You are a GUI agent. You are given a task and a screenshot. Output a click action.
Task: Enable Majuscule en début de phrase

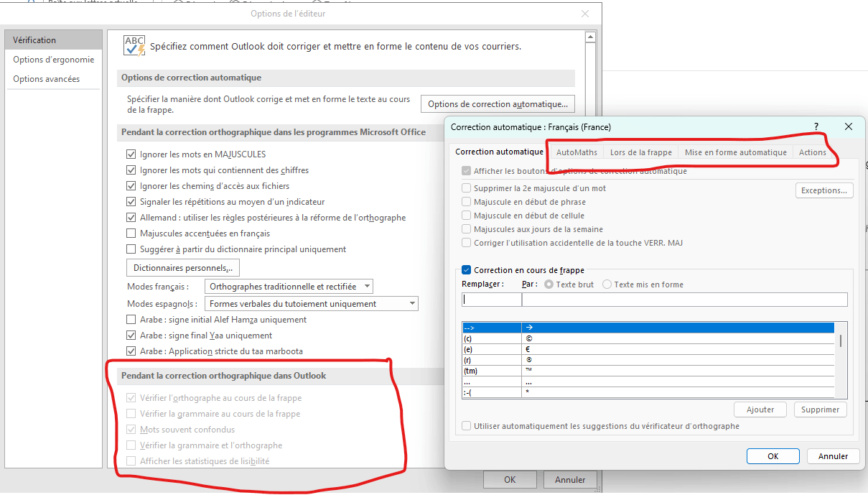coord(467,202)
